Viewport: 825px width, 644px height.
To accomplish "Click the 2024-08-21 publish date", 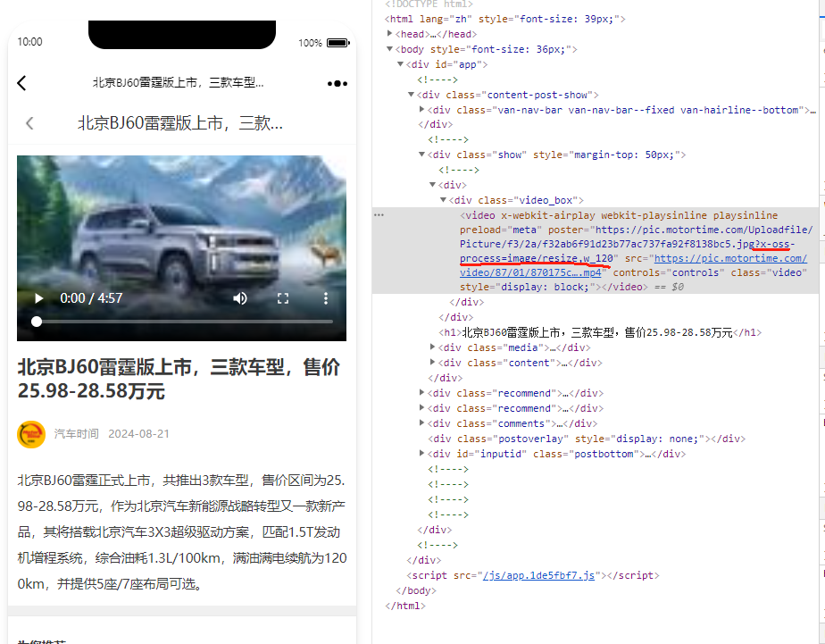I will point(139,434).
